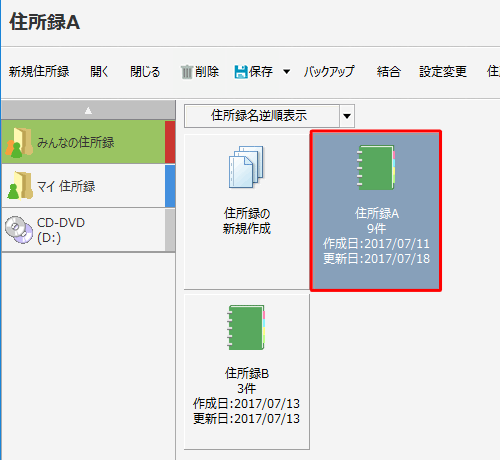Click the red color bar beside みんなの住所録
Viewport: 500px width, 460px height.
pos(170,142)
